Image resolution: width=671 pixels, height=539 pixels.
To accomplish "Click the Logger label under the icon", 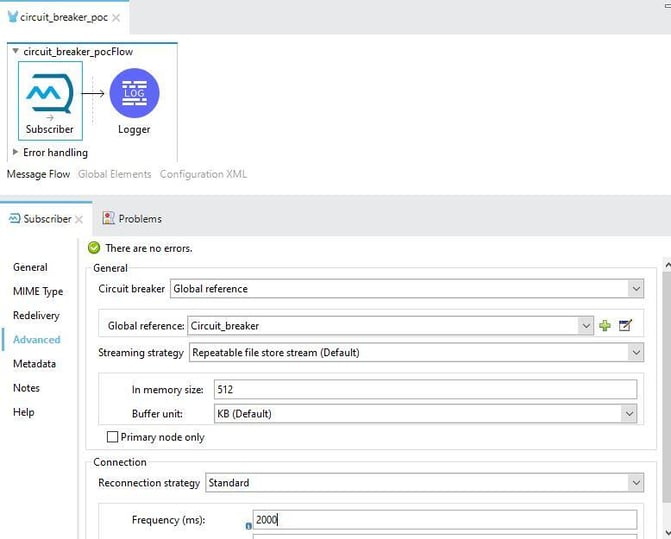I will click(x=134, y=129).
